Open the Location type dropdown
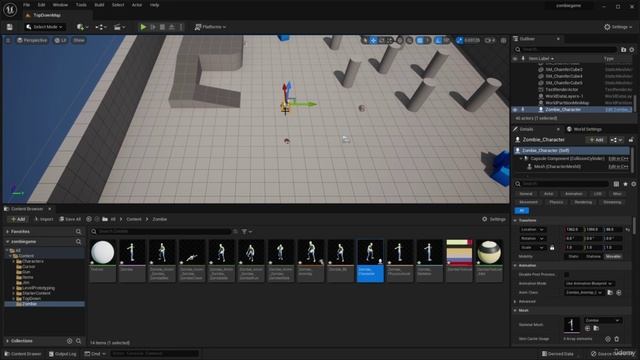Image resolution: width=640 pixels, height=360 pixels. [533, 229]
